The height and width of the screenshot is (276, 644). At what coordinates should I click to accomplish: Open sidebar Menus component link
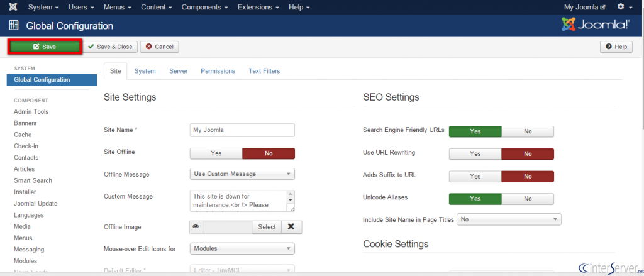(x=23, y=238)
